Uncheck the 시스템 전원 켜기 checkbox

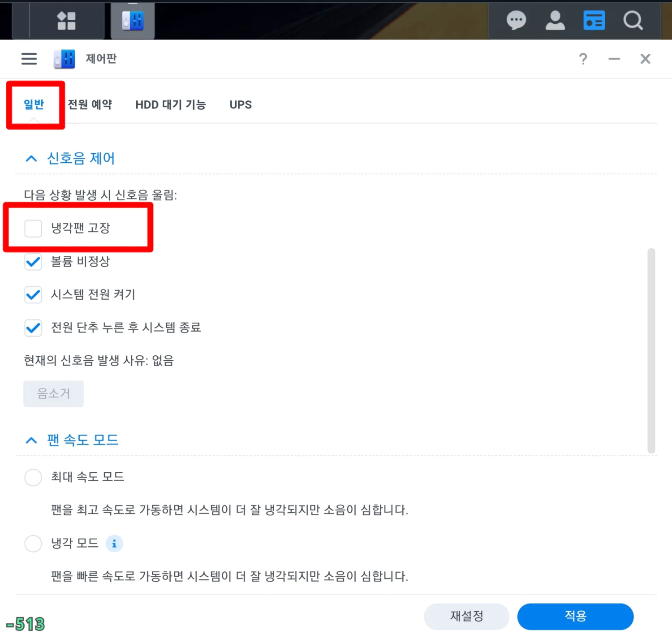[x=33, y=295]
